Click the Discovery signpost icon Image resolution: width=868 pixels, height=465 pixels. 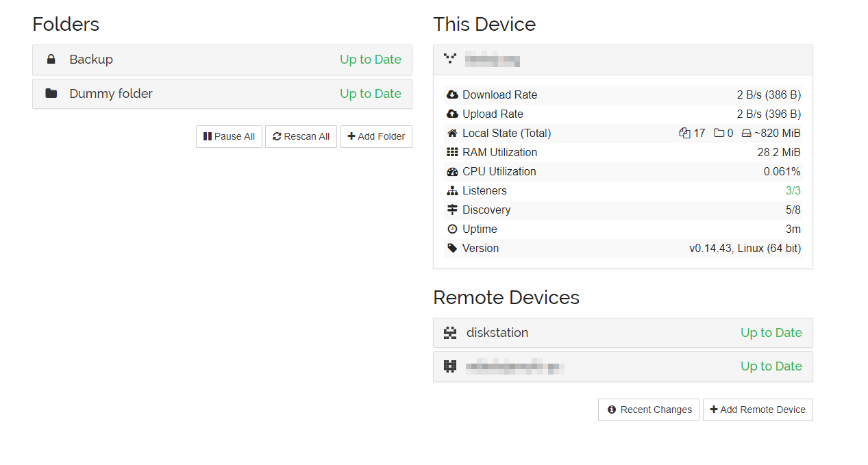click(x=452, y=210)
